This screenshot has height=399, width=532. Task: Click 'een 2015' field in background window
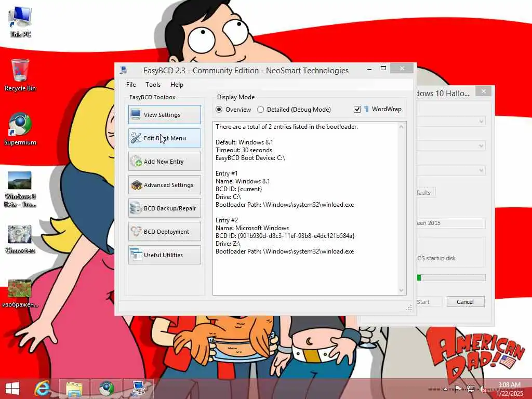pyautogui.click(x=451, y=223)
